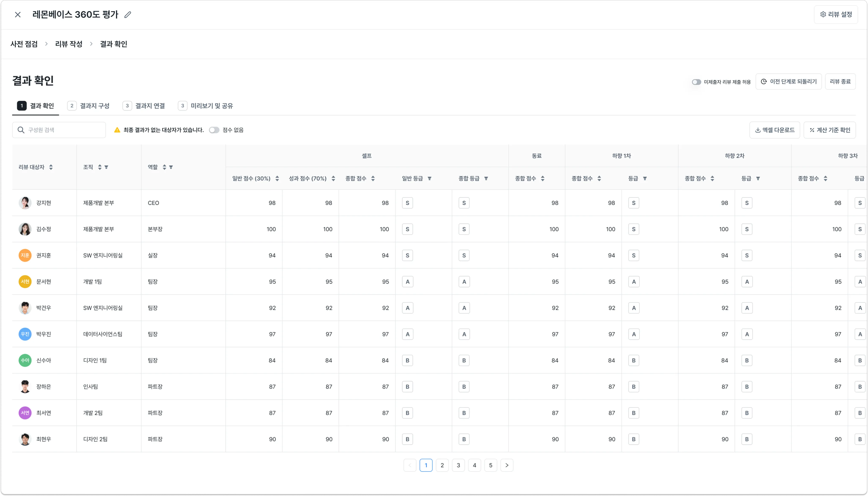This screenshot has height=496, width=868.
Task: Open the 역할 column filter
Action: click(x=171, y=167)
